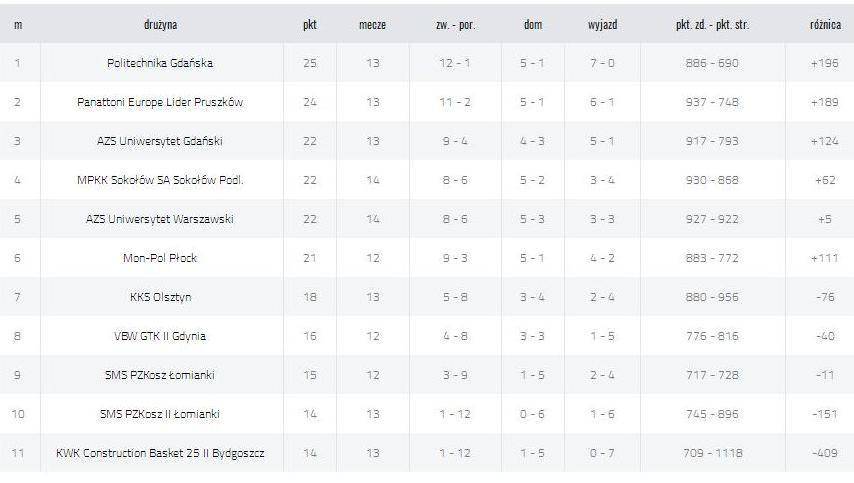Click the 'pkt. zd. - pkt. str.' header
The image size is (854, 483).
coord(712,25)
